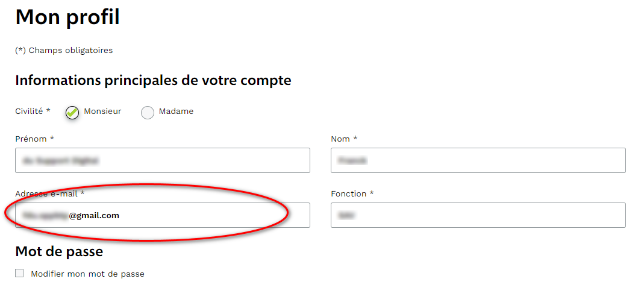This screenshot has width=644, height=308.
Task: Select the Monsieur radio button
Action: coord(72,112)
